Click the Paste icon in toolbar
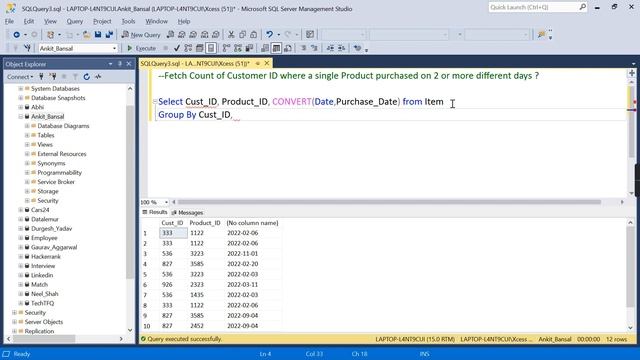 (x=253, y=35)
